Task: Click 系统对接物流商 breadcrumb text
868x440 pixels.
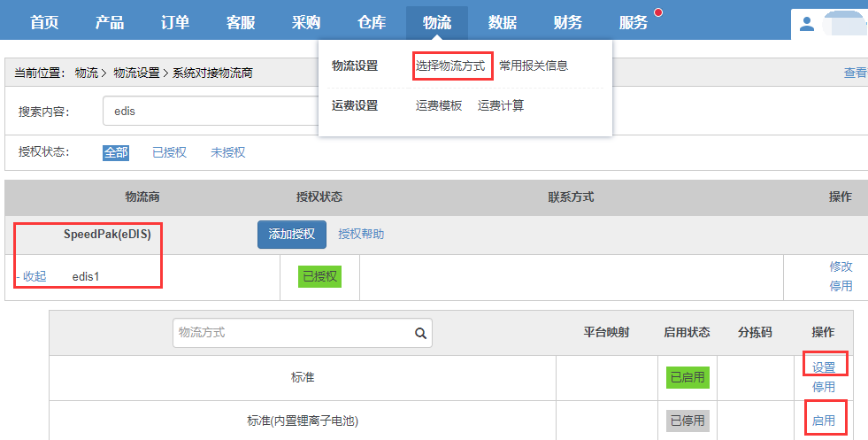Action: [212, 73]
